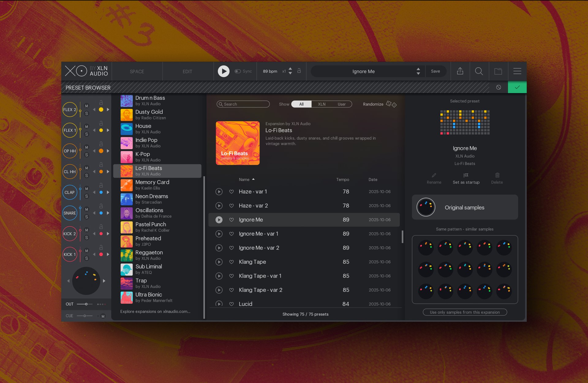The image size is (588, 383).
Task: Confirm with the green checkmark button
Action: tap(517, 87)
